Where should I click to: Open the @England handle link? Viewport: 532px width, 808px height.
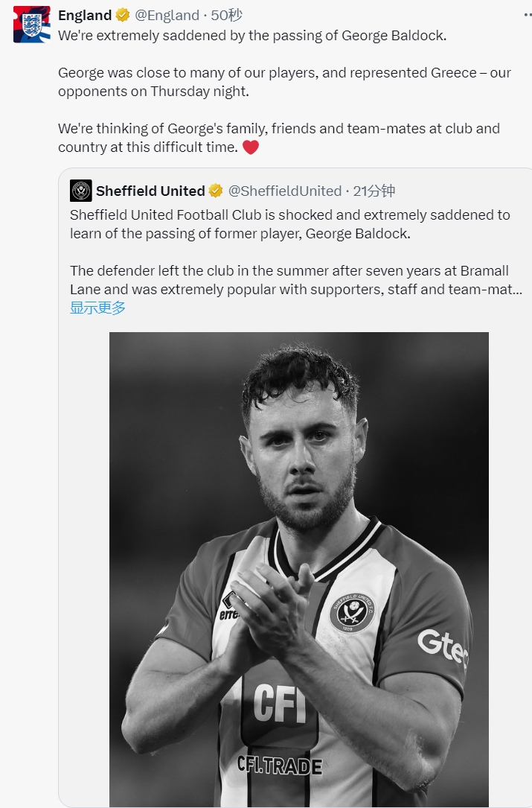[167, 16]
